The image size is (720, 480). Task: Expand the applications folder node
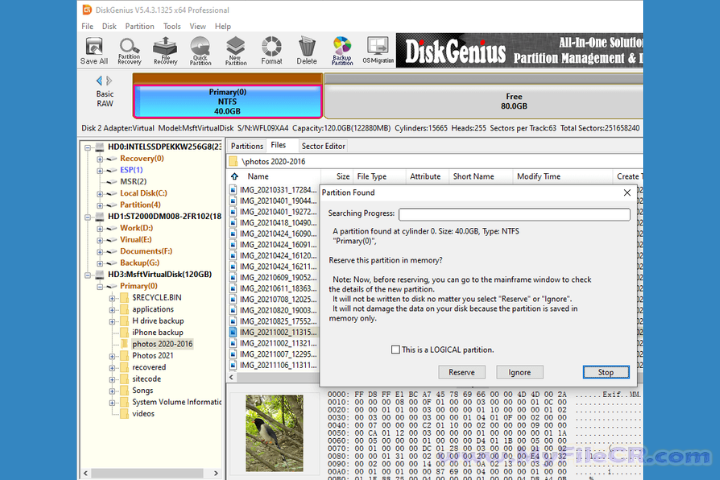tap(112, 310)
